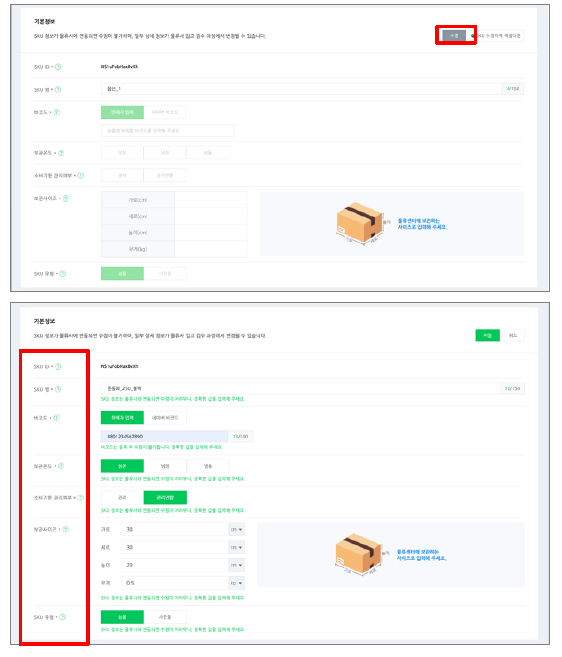Viewport: 562px width, 657px height.
Task: Click barcode number input in editing form
Action: point(164,436)
